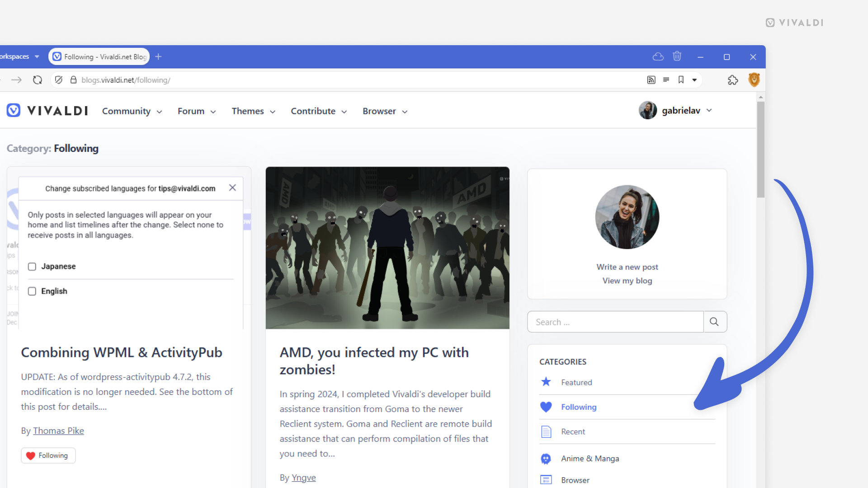This screenshot has height=488, width=868.
Task: Expand the address bar dropdown arrow
Action: point(694,80)
